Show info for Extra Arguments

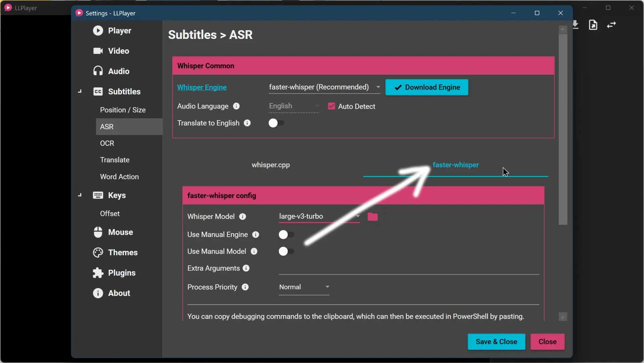[x=246, y=268]
